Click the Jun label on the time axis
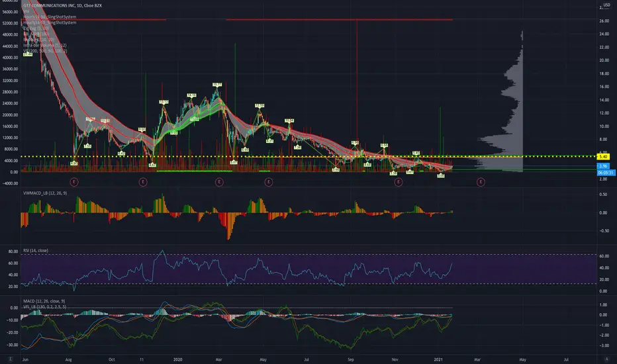The width and height of the screenshot is (617, 364). (26, 359)
